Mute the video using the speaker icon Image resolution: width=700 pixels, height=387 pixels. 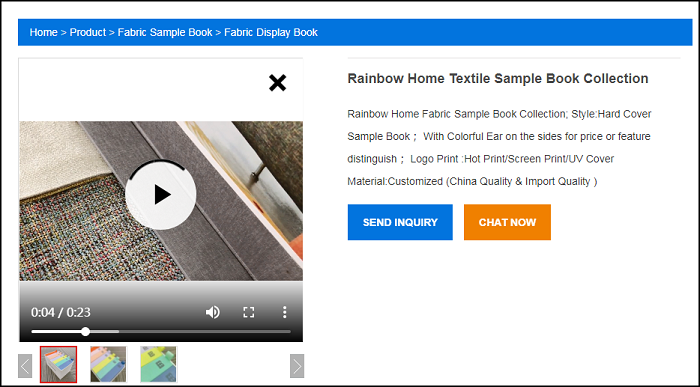point(212,312)
